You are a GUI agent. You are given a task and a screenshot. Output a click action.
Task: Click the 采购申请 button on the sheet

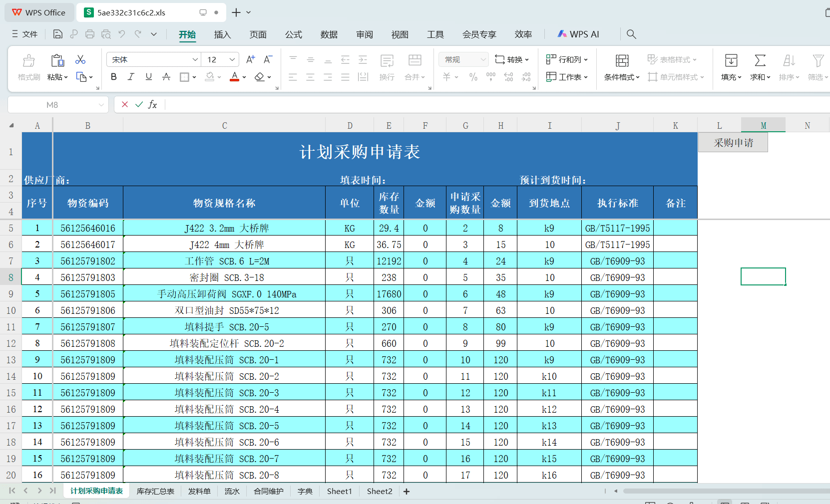(733, 142)
